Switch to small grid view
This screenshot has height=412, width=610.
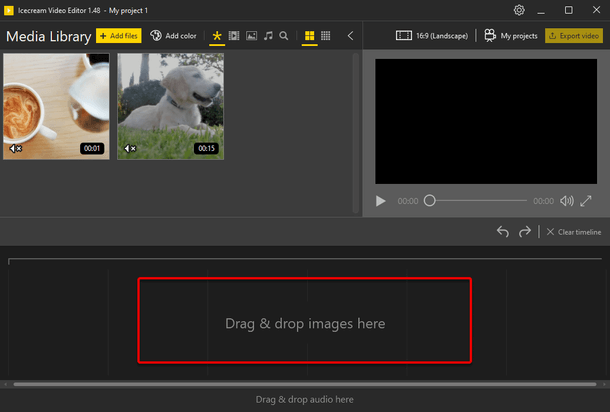pos(326,36)
